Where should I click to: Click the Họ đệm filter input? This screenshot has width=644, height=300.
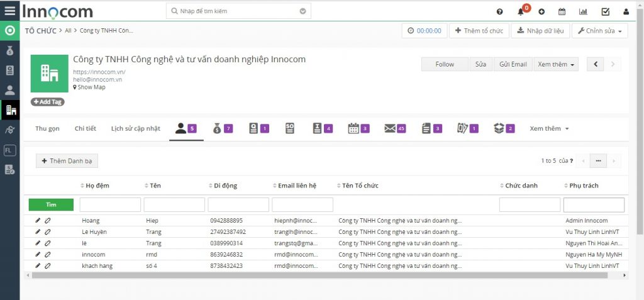point(110,204)
